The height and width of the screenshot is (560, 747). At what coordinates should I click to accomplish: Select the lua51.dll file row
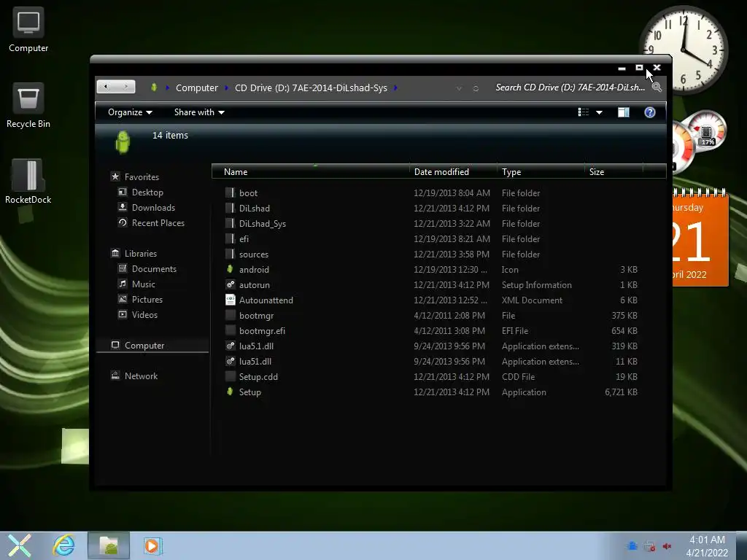[x=431, y=362]
